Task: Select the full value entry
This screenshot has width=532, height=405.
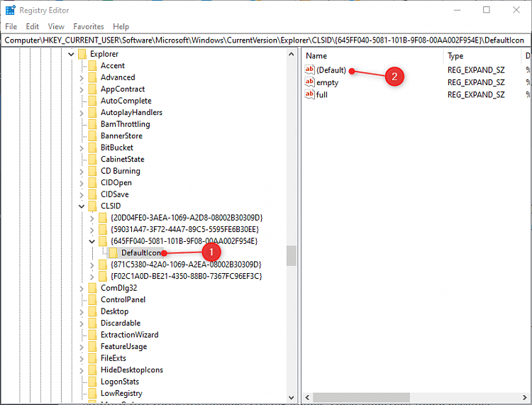Action: (x=321, y=94)
